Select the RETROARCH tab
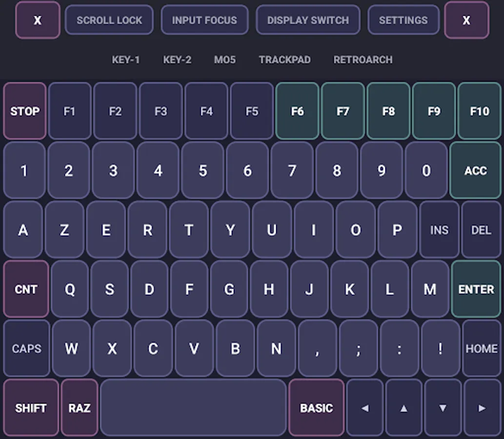504x439 pixels. click(363, 60)
